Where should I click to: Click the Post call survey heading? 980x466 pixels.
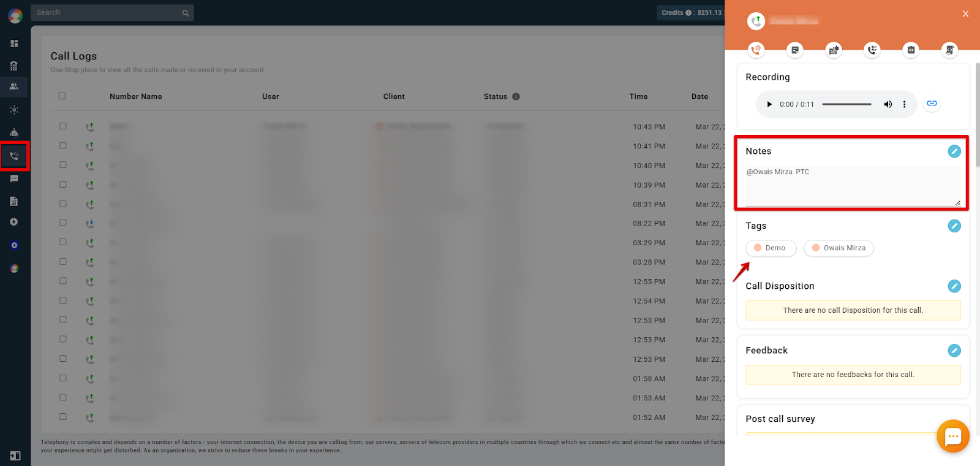tap(780, 419)
